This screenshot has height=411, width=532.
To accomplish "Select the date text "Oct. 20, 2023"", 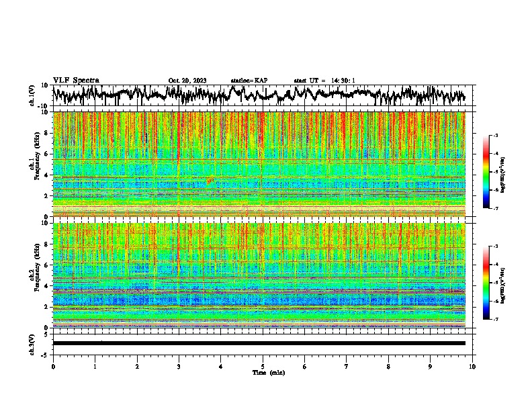I will pos(187,81).
